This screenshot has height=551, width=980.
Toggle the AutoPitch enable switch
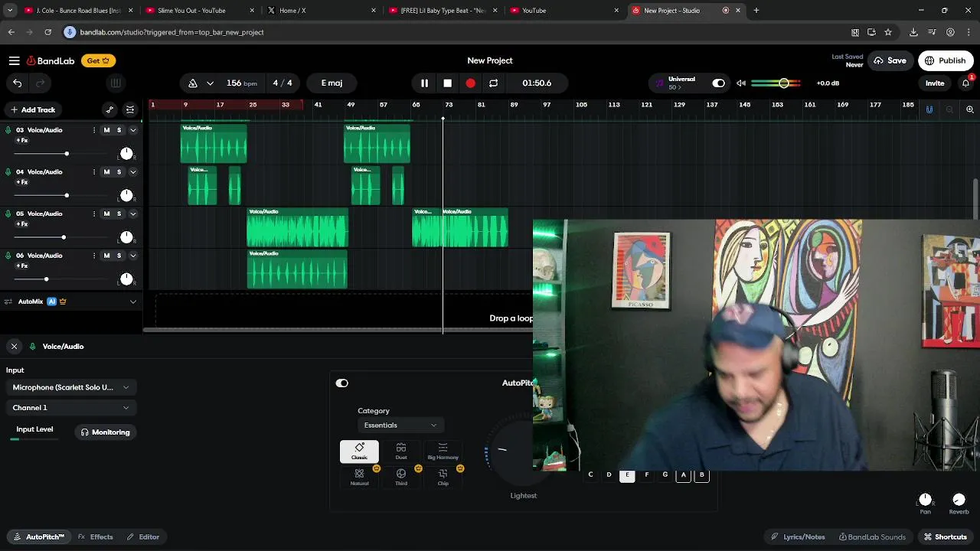pos(342,383)
